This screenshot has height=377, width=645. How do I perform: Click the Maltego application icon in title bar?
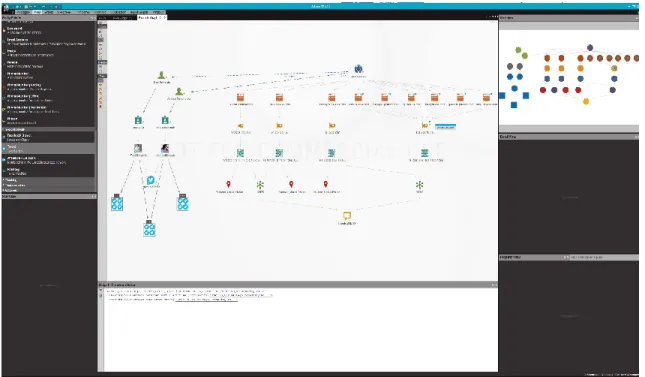click(x=6, y=7)
